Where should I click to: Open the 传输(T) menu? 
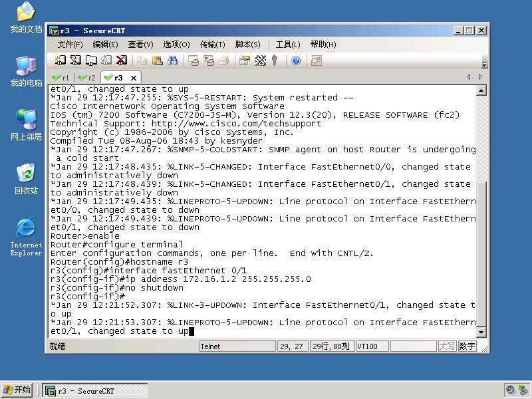point(212,45)
